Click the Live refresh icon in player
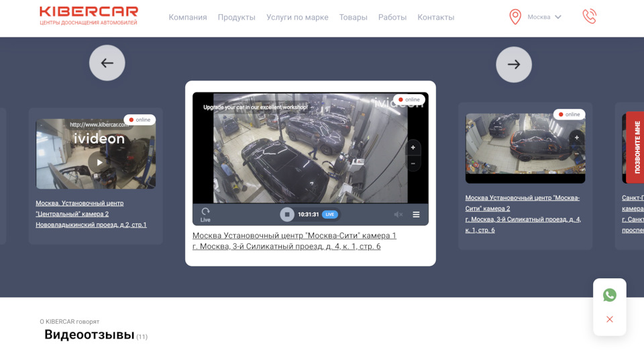644x350 pixels. tap(205, 214)
